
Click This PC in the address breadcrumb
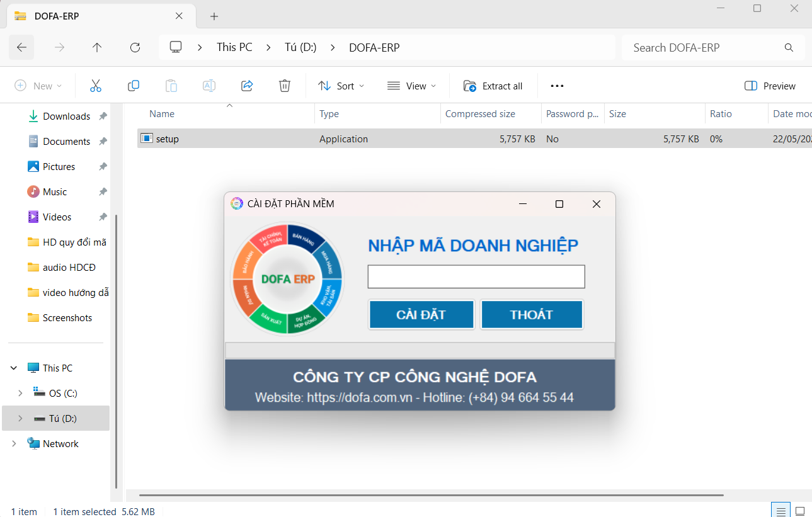point(234,47)
